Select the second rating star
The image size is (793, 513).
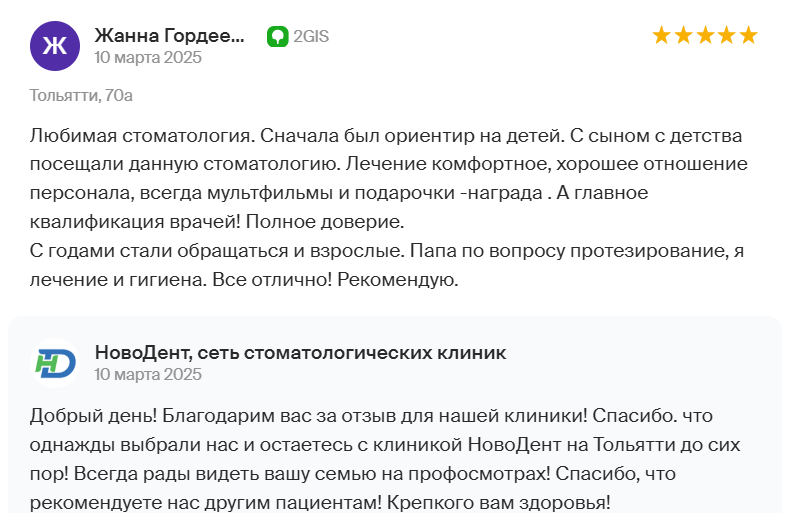tap(683, 36)
